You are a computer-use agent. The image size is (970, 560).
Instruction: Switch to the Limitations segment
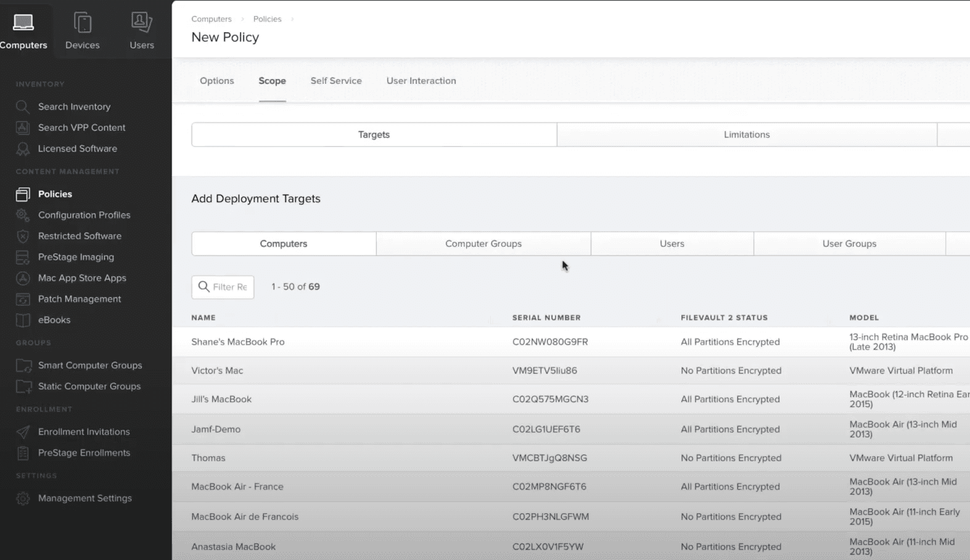(747, 134)
